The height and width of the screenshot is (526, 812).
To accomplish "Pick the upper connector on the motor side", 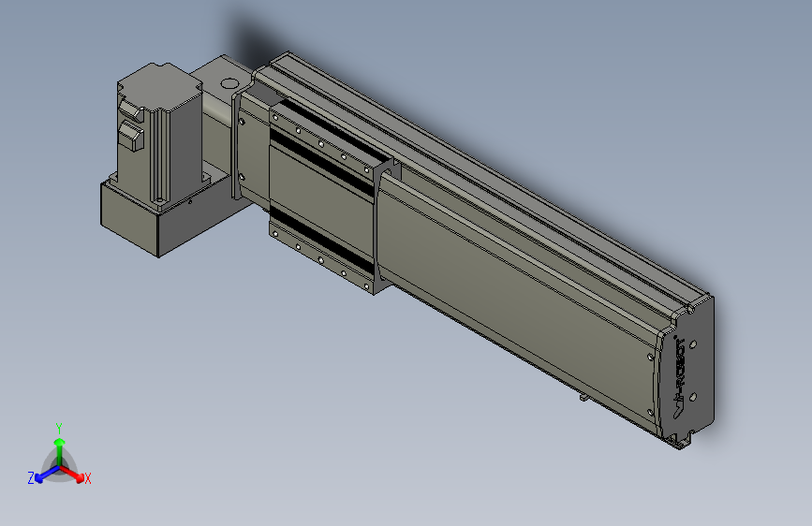I will pyautogui.click(x=131, y=110).
